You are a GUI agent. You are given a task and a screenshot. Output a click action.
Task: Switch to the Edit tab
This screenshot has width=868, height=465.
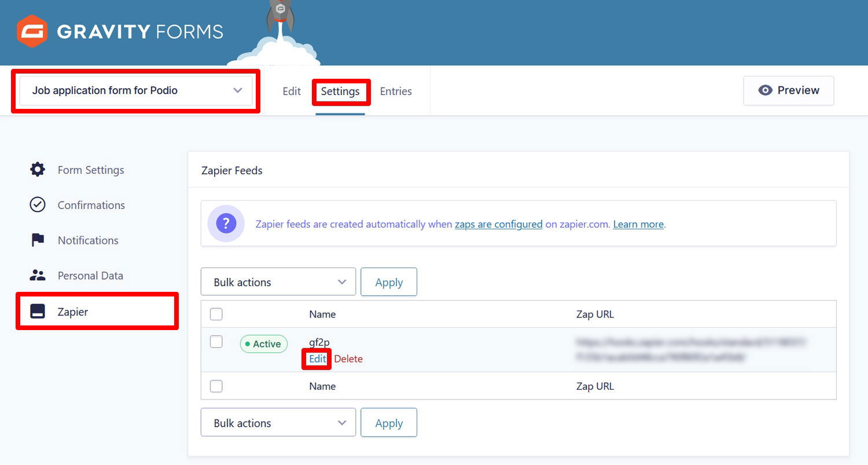[x=292, y=91]
